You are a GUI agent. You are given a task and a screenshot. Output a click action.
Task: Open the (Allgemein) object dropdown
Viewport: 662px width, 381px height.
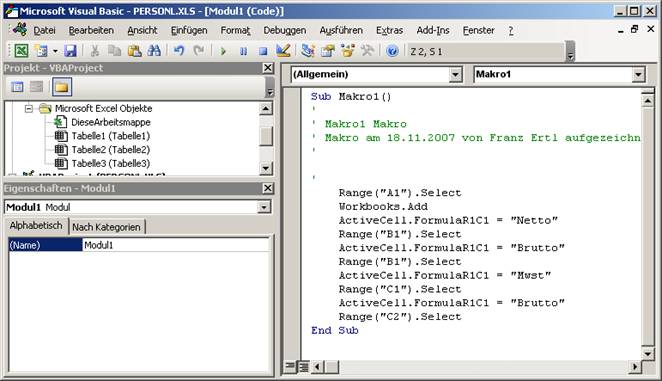[455, 75]
